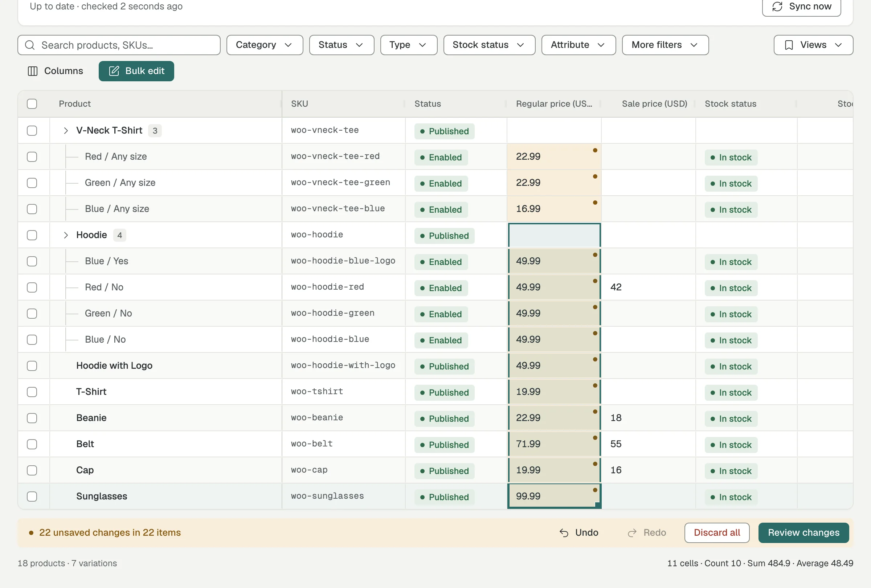Screen dimensions: 871x588
Task: Check the Hoodie parent row checkbox
Action: 32,235
